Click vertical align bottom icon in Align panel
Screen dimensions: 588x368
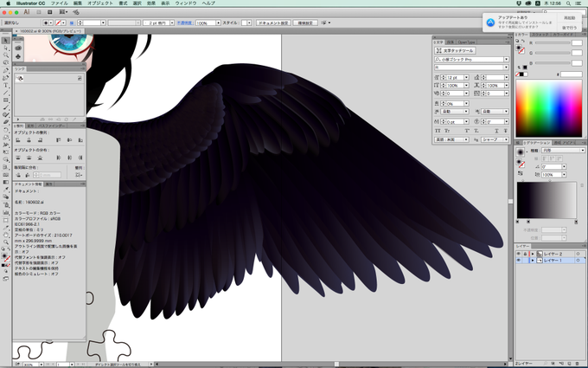pyautogui.click(x=80, y=140)
